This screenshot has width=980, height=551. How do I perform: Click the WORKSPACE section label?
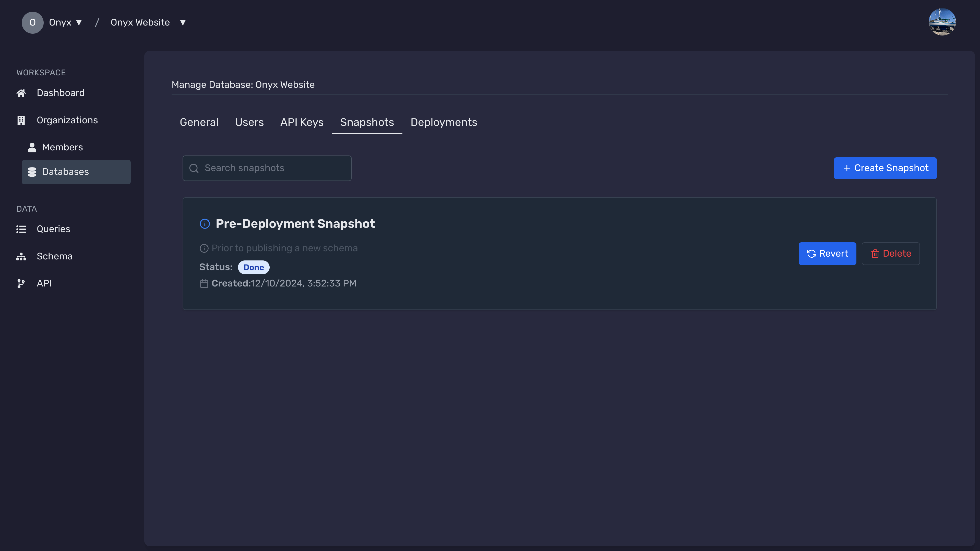(x=41, y=72)
